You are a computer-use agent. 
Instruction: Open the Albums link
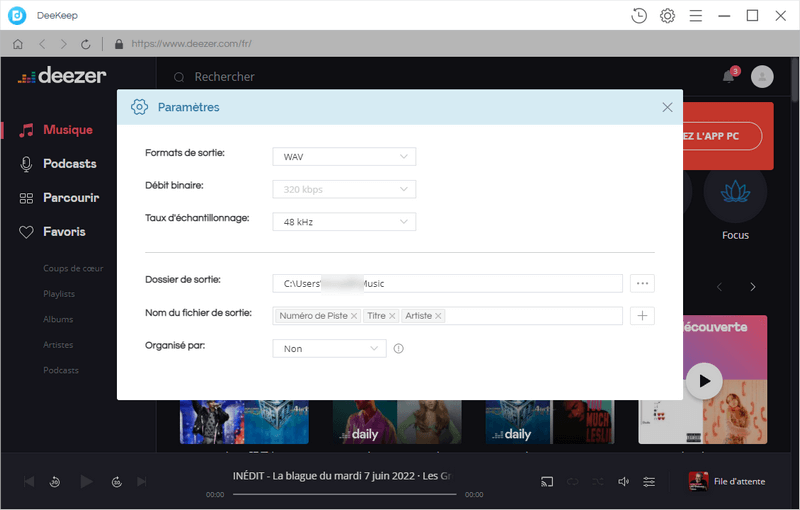point(58,319)
